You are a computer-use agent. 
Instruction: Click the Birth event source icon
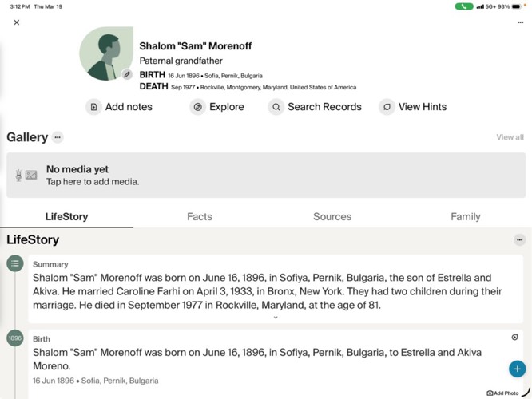pos(514,338)
